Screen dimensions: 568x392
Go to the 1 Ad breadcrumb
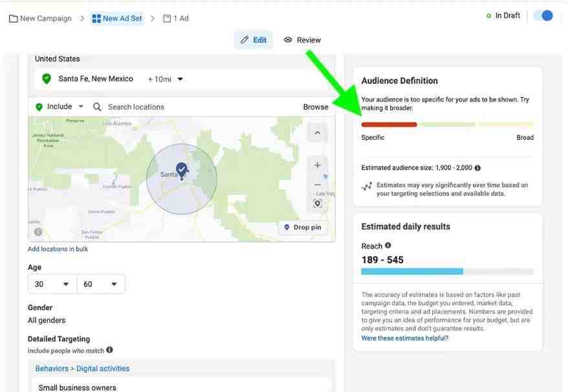[x=176, y=19]
